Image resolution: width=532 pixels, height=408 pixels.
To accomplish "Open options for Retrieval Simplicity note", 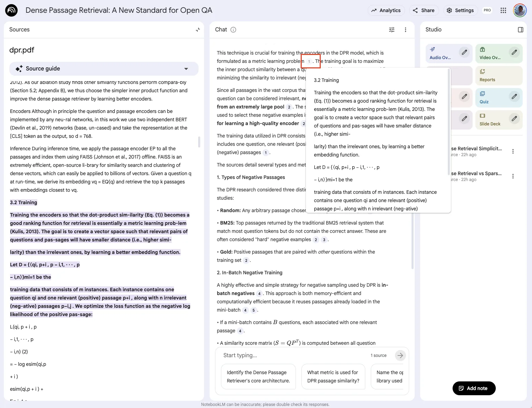I will tap(513, 151).
